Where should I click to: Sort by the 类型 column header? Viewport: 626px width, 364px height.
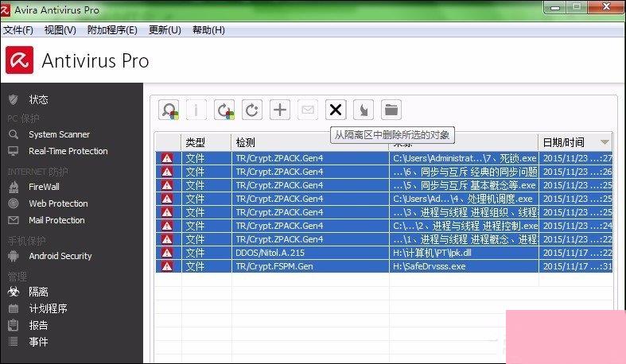(x=206, y=142)
